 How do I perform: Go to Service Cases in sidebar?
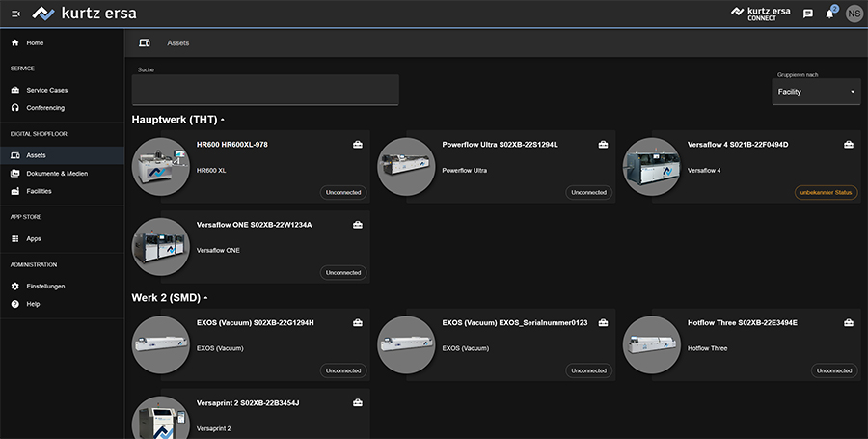pos(46,90)
